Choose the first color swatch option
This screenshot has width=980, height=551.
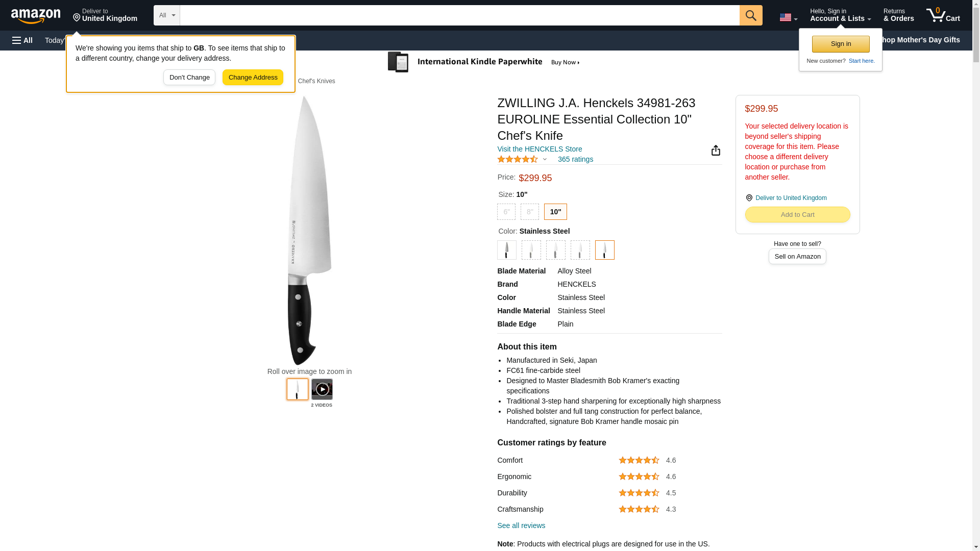point(507,250)
